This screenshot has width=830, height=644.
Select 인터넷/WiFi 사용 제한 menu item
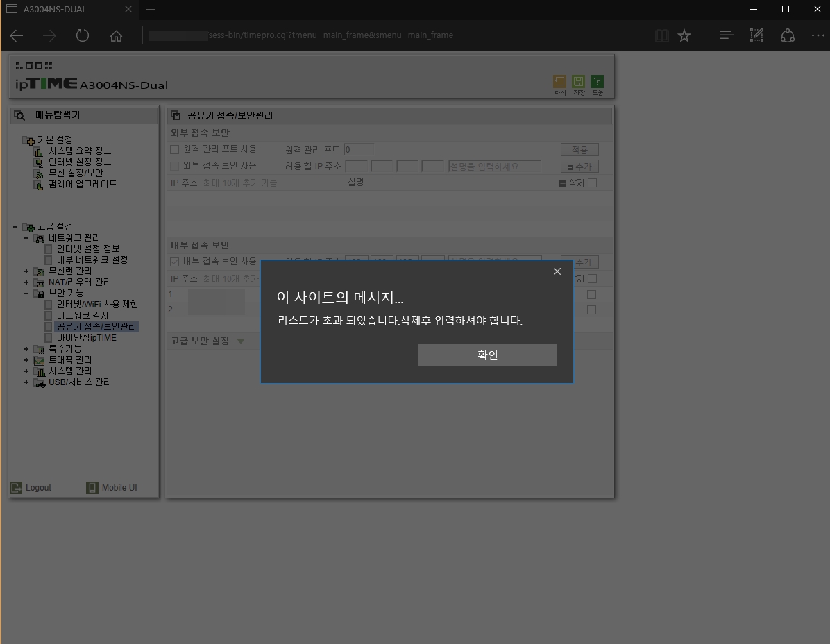[98, 304]
